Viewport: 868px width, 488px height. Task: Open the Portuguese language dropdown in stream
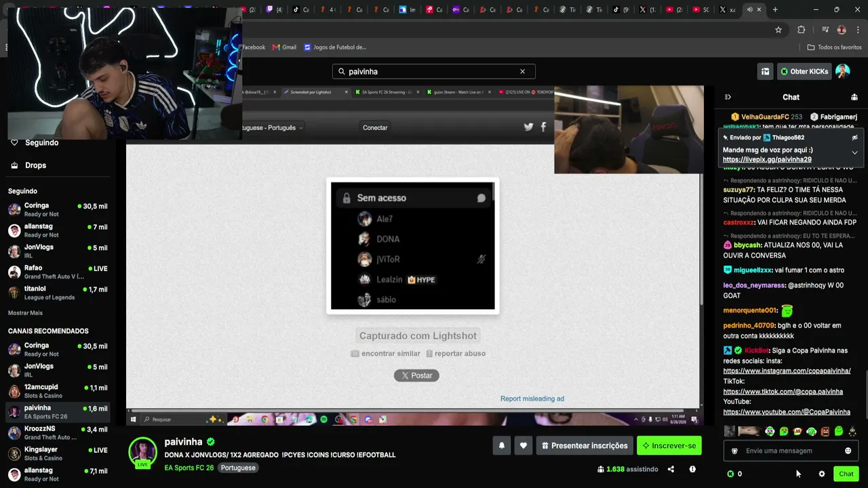click(x=273, y=127)
